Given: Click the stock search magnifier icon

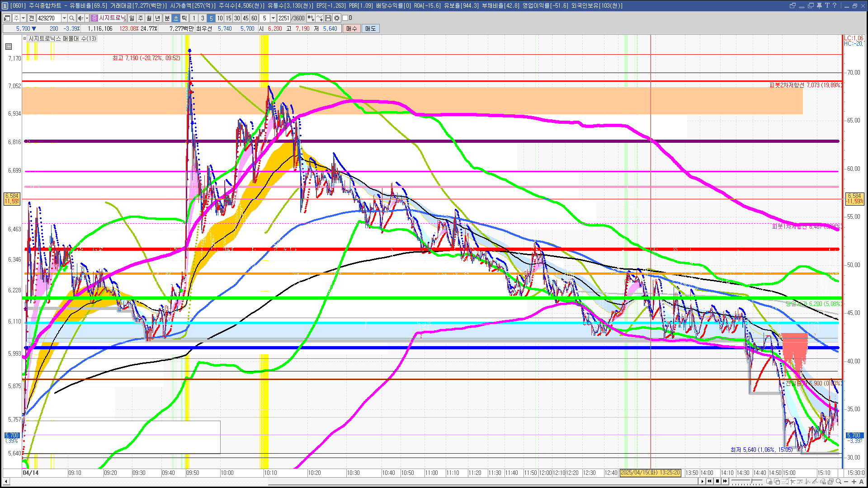Looking at the screenshot, I should click(71, 18).
